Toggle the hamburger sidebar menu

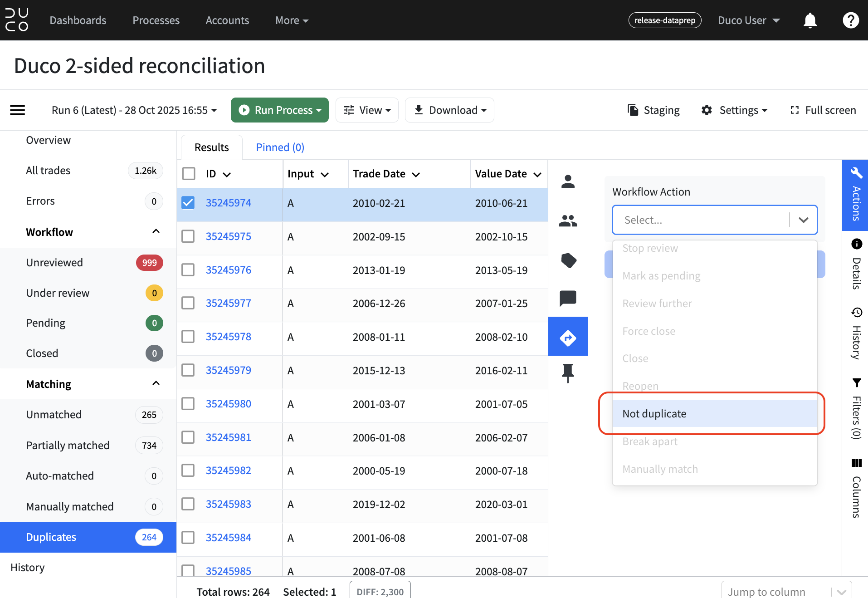(18, 110)
